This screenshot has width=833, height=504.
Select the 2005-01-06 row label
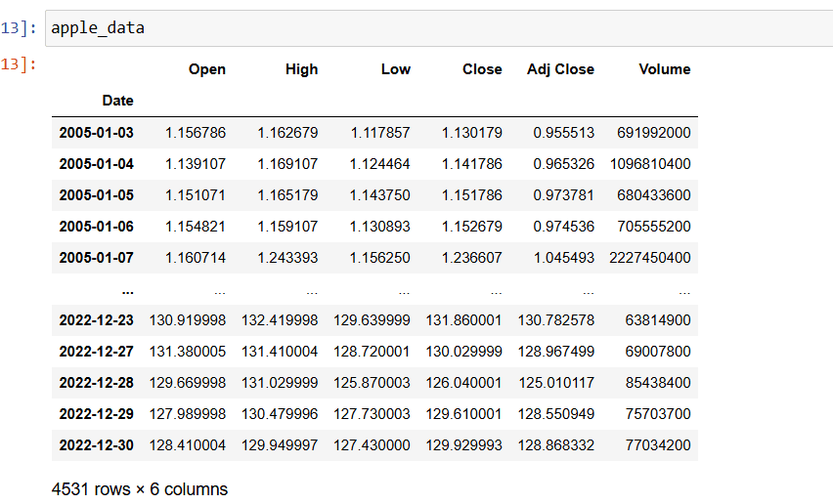click(x=96, y=227)
